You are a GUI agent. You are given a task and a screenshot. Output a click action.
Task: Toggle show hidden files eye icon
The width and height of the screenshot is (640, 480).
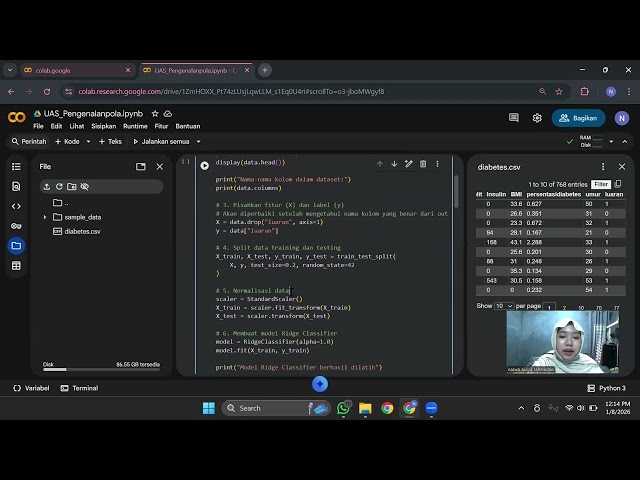(84, 186)
